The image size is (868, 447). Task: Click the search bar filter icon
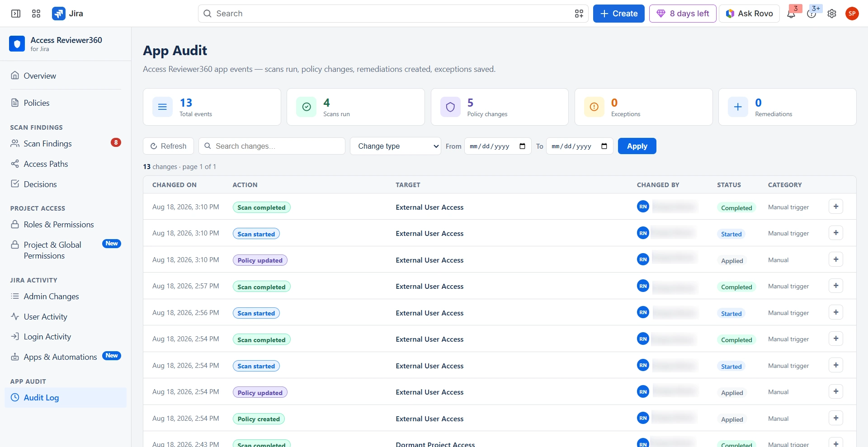coord(579,14)
